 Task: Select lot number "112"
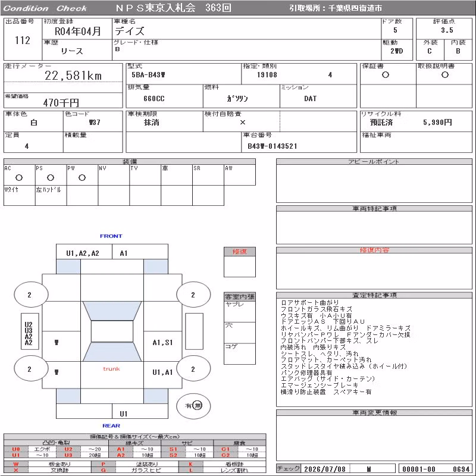point(23,40)
